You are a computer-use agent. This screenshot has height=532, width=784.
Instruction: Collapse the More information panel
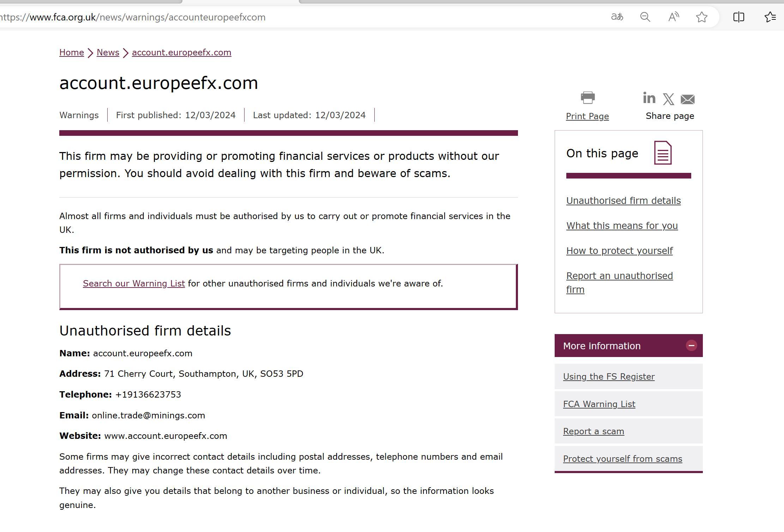691,345
